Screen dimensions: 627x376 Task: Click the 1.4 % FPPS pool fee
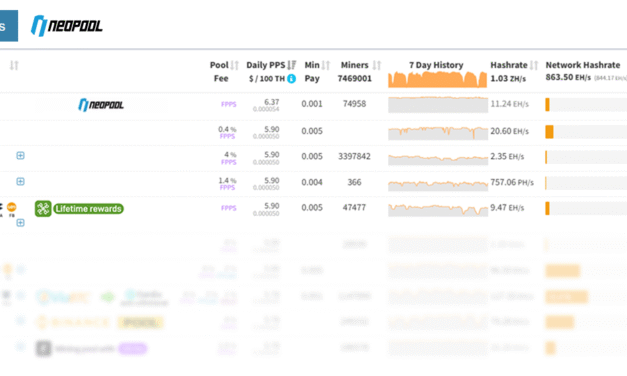coord(227,184)
